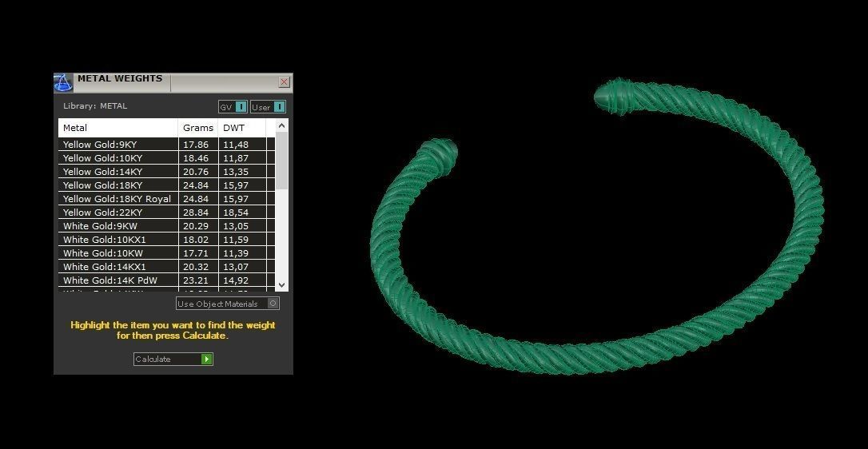Click grams value 28.84
Screen dimensions: 868x449
[195, 212]
